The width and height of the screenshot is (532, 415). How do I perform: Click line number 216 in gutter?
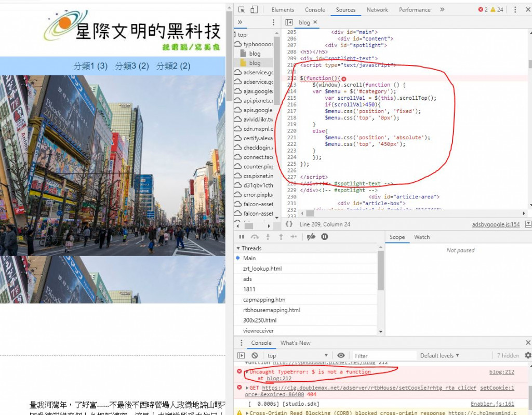coord(291,104)
